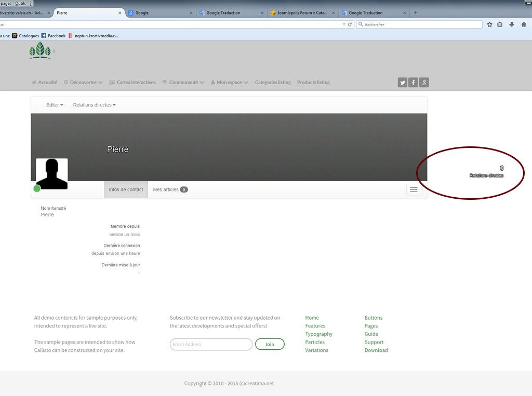The image size is (532, 396).
Task: Go to Actualité in site navigation
Action: click(45, 83)
